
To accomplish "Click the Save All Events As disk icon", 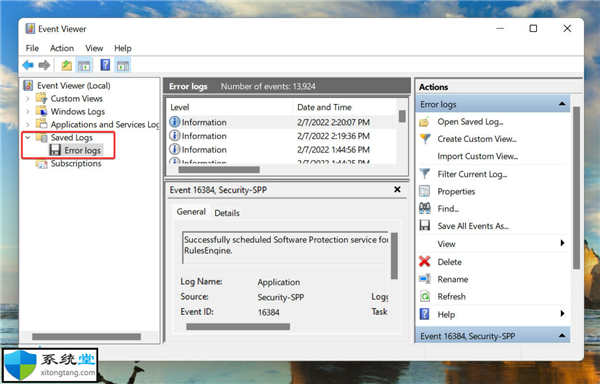I will [x=425, y=226].
